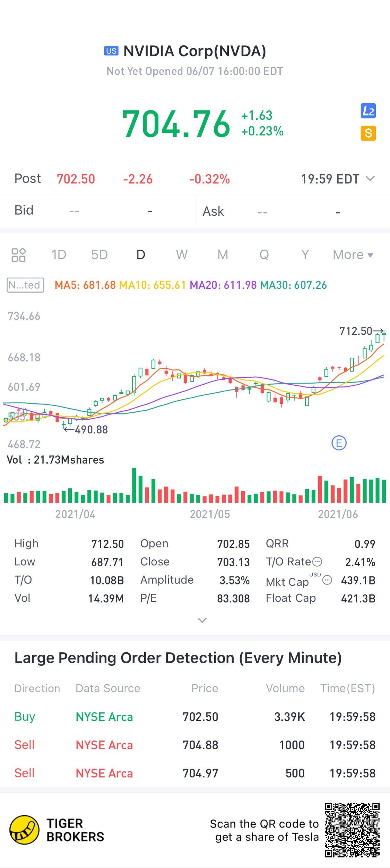Expand more stock statistics chevron
Viewport: 390px width, 868px height.
[x=202, y=620]
